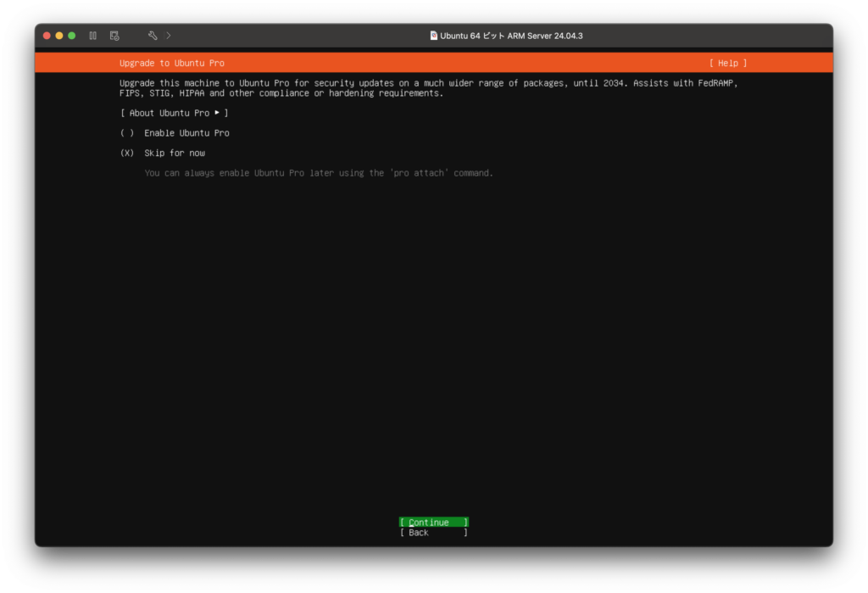This screenshot has height=593, width=868.
Task: Expand the About Ubuntu Pro section
Action: [x=174, y=113]
